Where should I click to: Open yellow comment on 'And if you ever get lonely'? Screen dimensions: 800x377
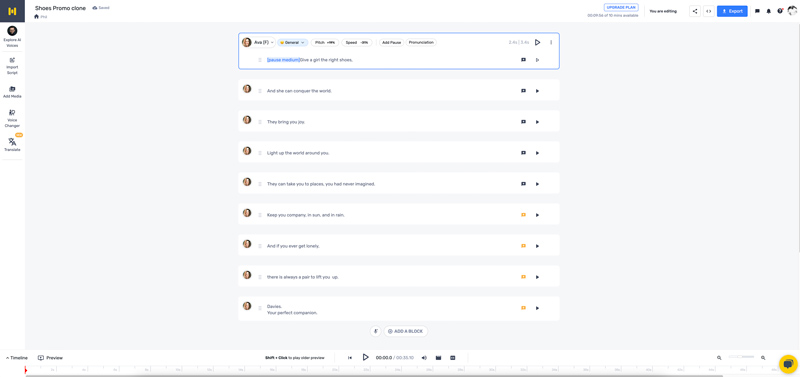point(523,246)
